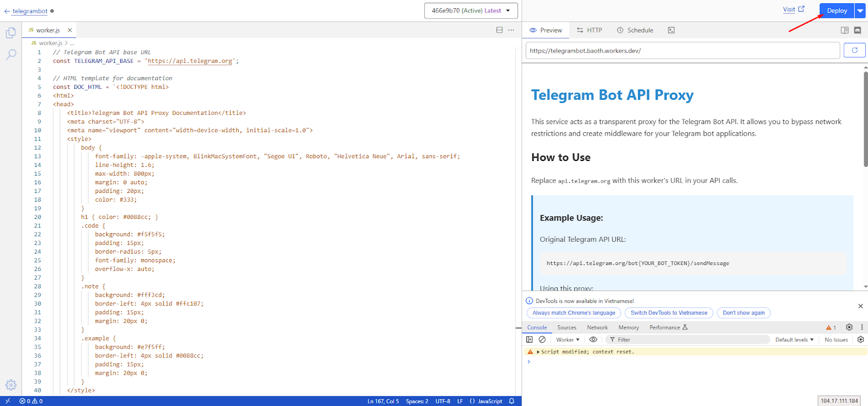The width and height of the screenshot is (868, 406).
Task: Open the documentation book icon
Action: pyautogui.click(x=845, y=30)
